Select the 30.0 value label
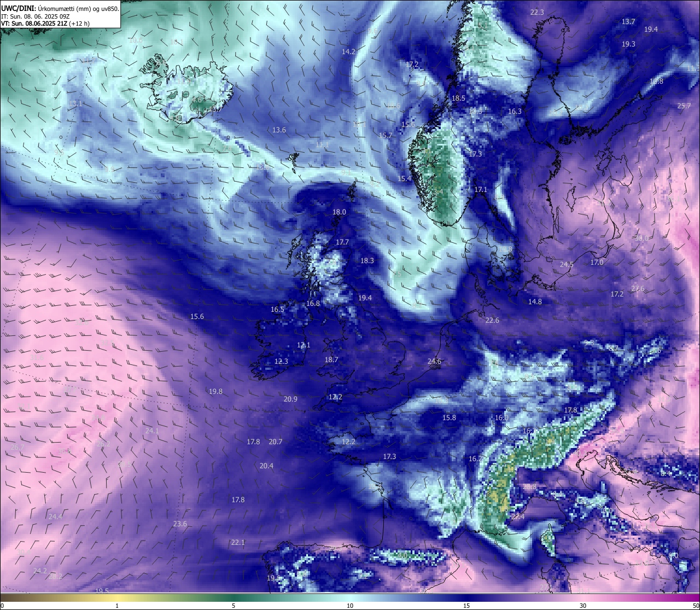 (641, 239)
